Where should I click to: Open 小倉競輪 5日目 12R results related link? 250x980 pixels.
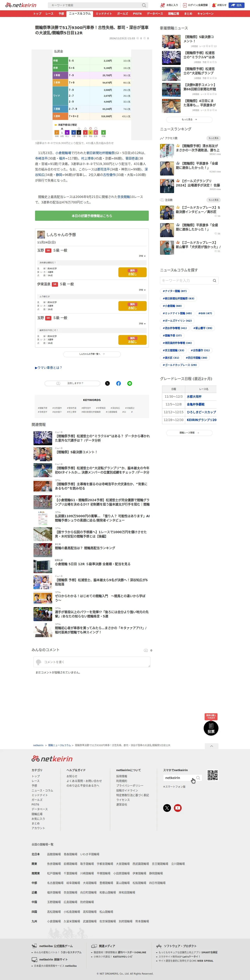[92, 564]
